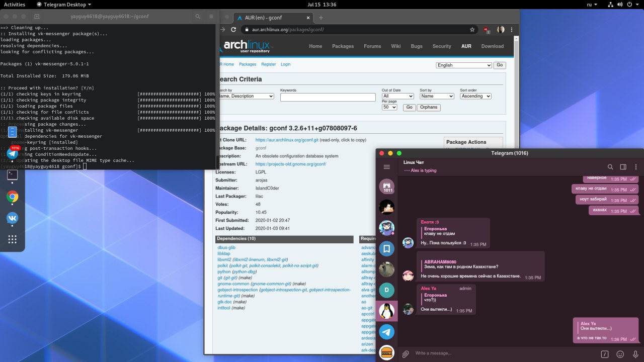Open the Out of Date dropdown

click(397, 96)
